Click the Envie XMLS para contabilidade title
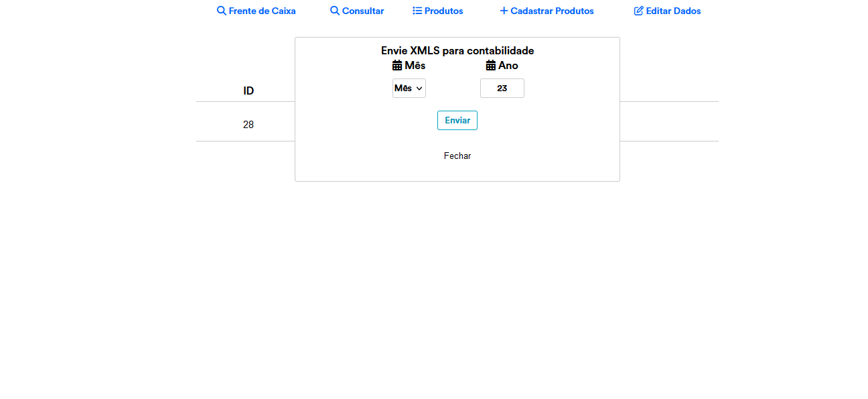Screen dimensions: 868x399 (457, 50)
